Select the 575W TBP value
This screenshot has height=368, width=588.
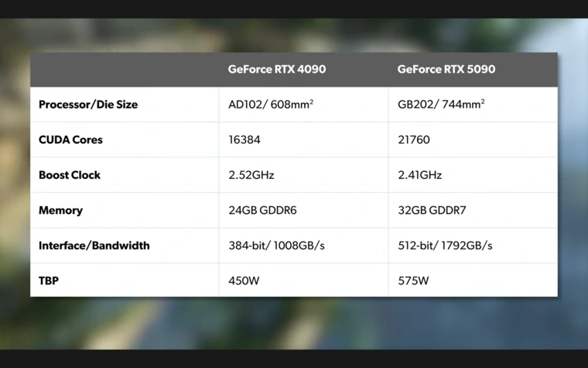pyautogui.click(x=413, y=280)
